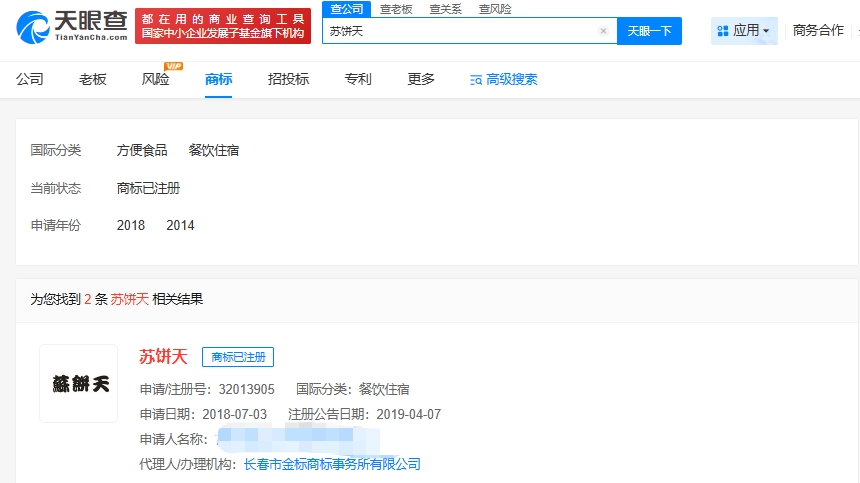Open agency link 长春市金标商标事务所有限公司
Screen dimensions: 860x483
click(x=332, y=464)
